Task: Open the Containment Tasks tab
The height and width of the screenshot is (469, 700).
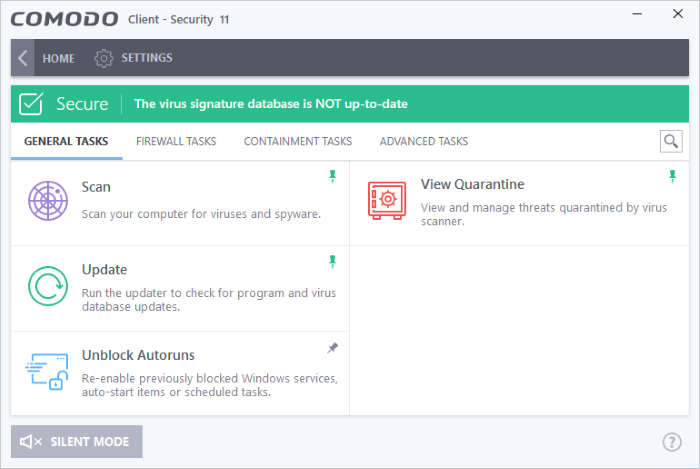Action: coord(297,142)
